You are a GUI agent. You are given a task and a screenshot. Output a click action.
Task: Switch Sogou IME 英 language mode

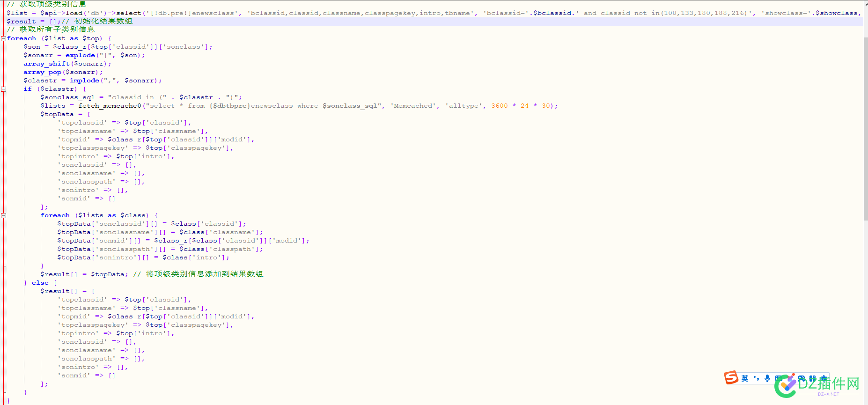coord(745,378)
